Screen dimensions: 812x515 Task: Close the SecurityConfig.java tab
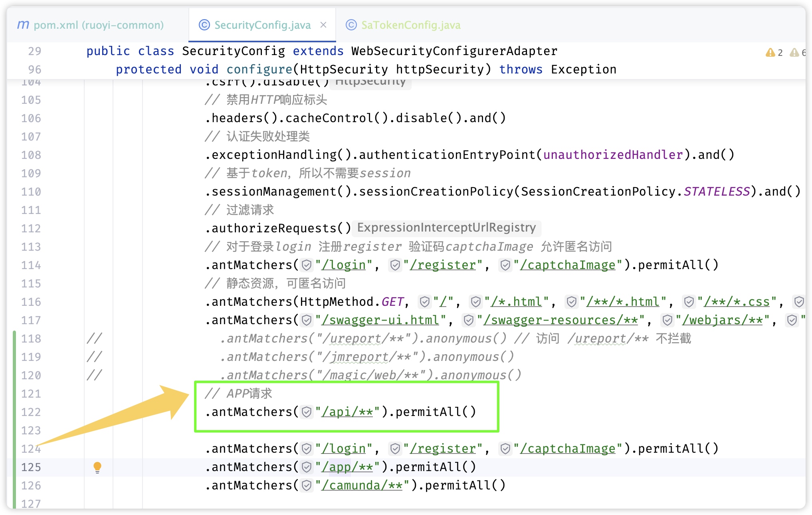324,25
